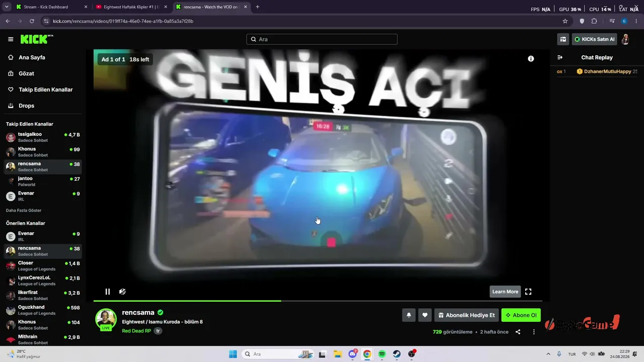Select the rencsama VOD tab

point(211,7)
